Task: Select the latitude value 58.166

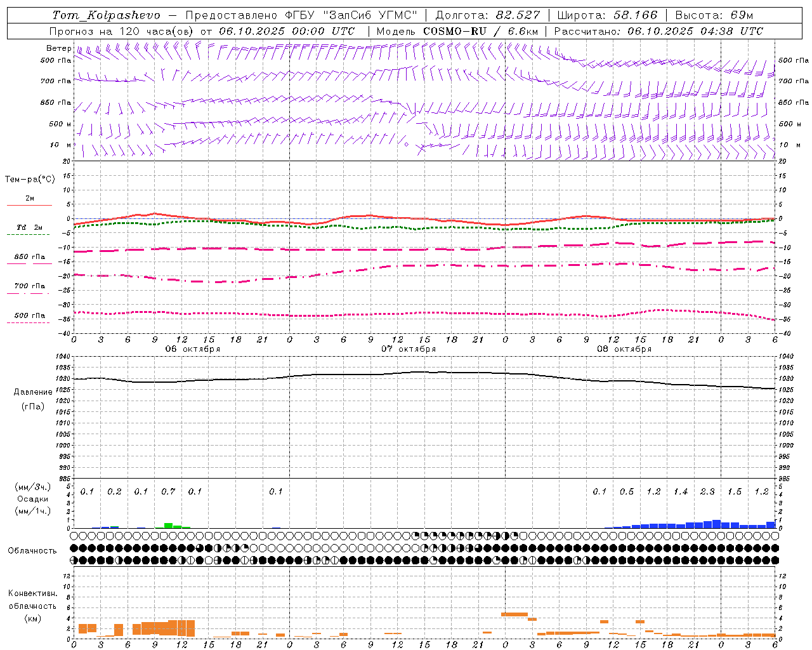Action: (634, 15)
